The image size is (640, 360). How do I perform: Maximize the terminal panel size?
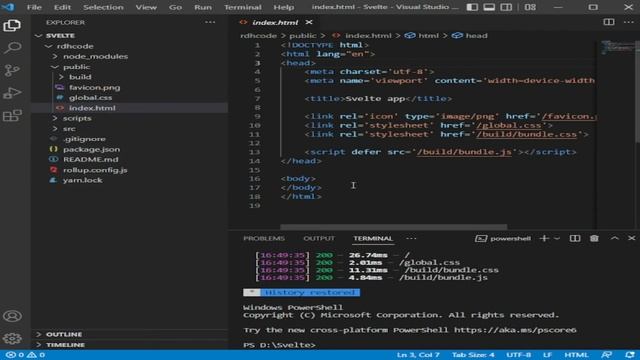615,238
